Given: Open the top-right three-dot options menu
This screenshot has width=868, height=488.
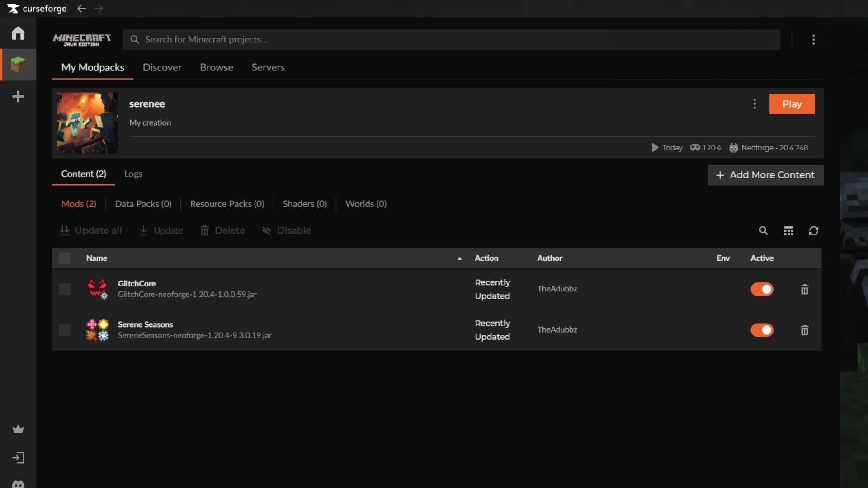Looking at the screenshot, I should (x=813, y=40).
